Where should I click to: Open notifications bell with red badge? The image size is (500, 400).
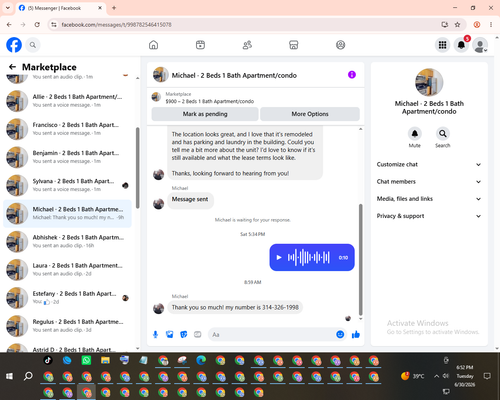point(462,45)
